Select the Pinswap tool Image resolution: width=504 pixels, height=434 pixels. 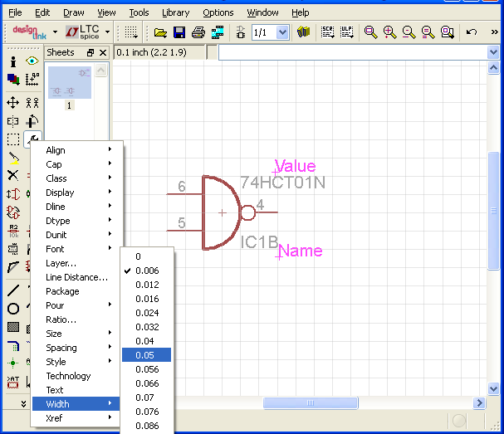tap(12, 194)
